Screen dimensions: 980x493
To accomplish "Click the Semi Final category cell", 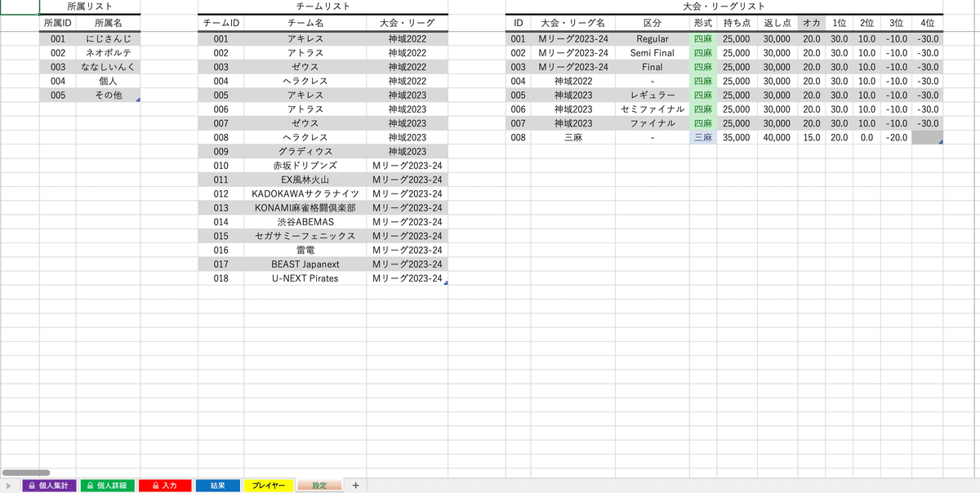I will [653, 52].
